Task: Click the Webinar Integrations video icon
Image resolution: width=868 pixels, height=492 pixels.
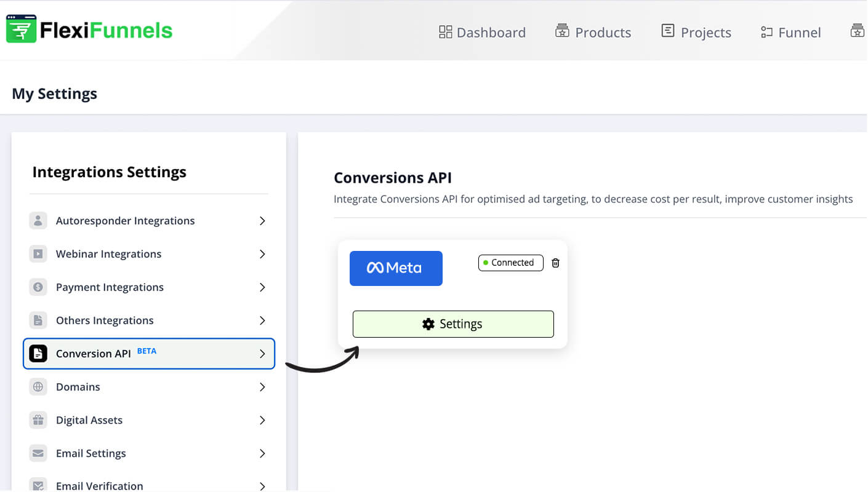Action: click(38, 253)
